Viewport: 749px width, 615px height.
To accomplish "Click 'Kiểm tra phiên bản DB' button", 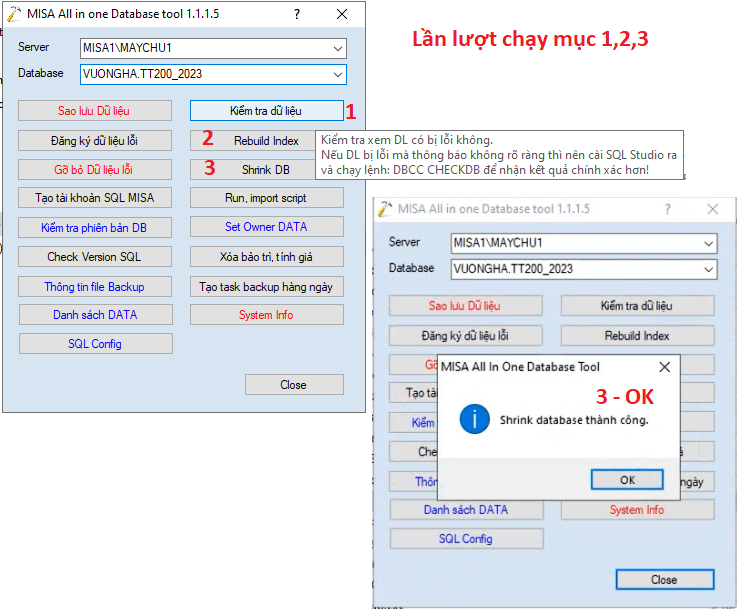I will pos(95,227).
